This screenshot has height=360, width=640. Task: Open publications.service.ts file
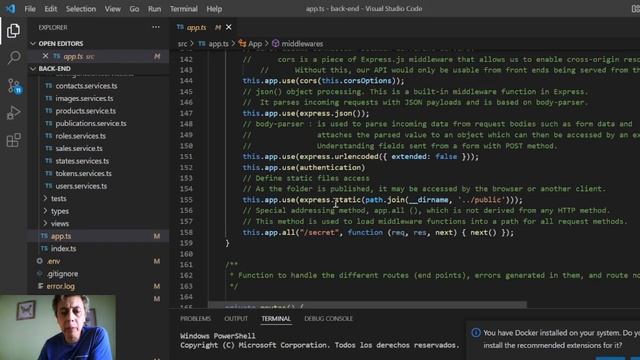tap(91, 123)
